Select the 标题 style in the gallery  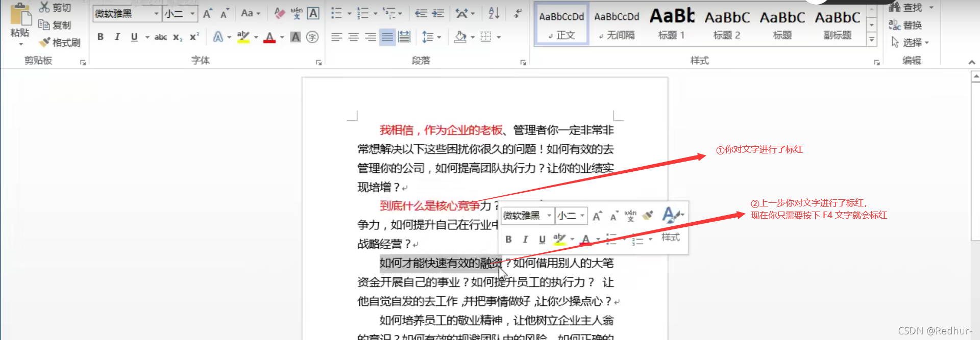pos(782,24)
